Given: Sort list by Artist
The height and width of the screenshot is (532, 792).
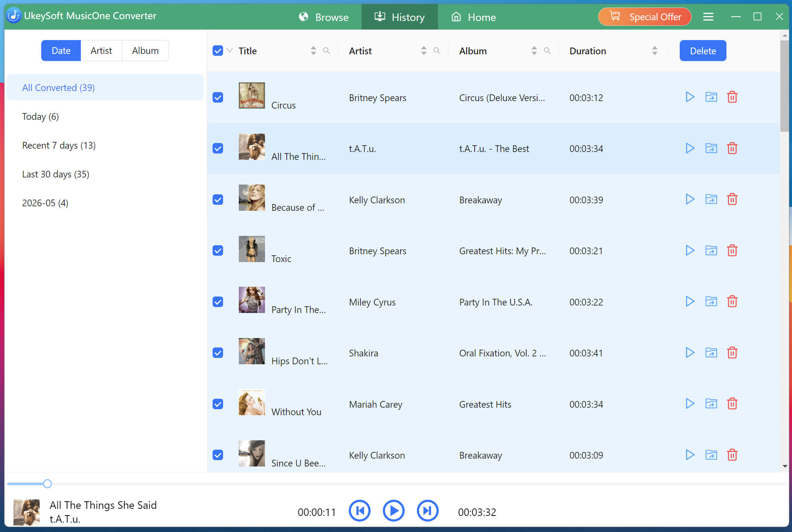Looking at the screenshot, I should point(424,51).
